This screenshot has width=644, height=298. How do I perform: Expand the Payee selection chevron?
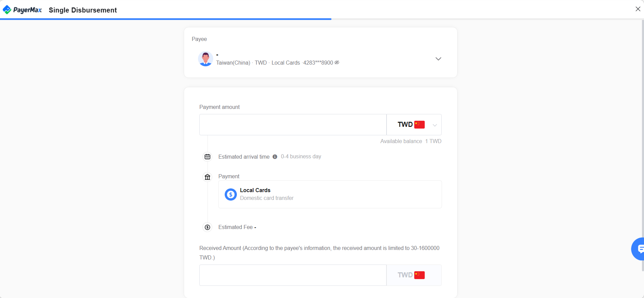[x=438, y=59]
